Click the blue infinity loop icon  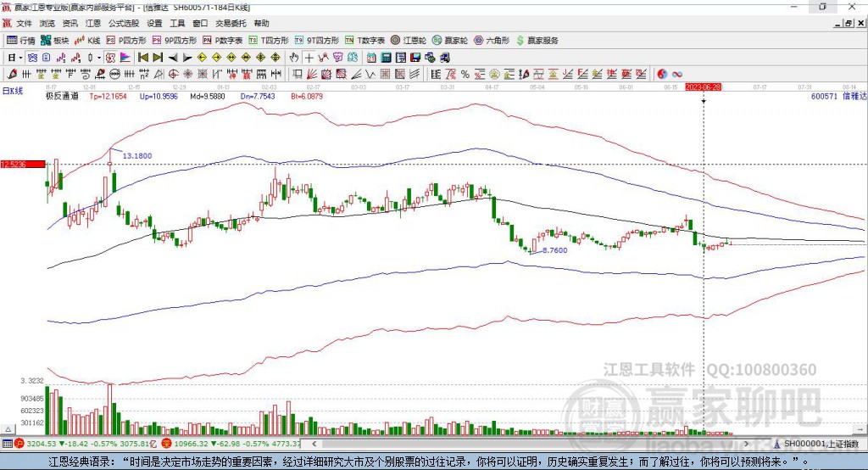tap(677, 75)
